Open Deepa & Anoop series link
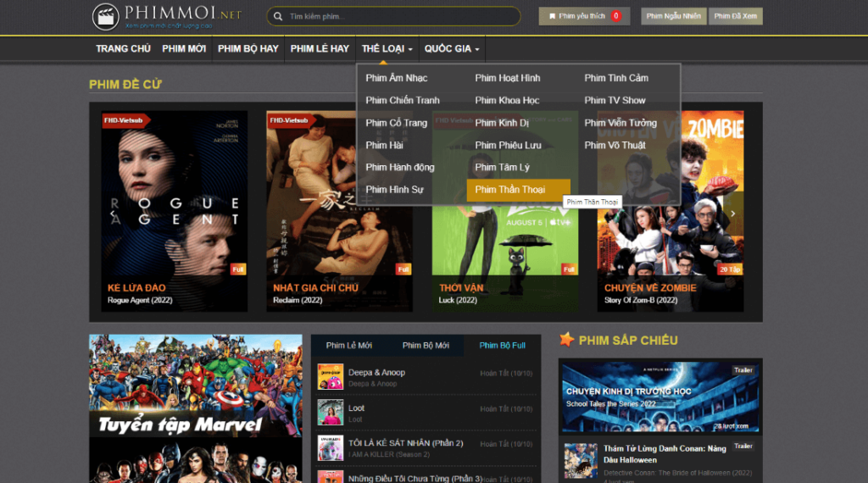Viewport: 868px width, 483px height. pyautogui.click(x=376, y=372)
